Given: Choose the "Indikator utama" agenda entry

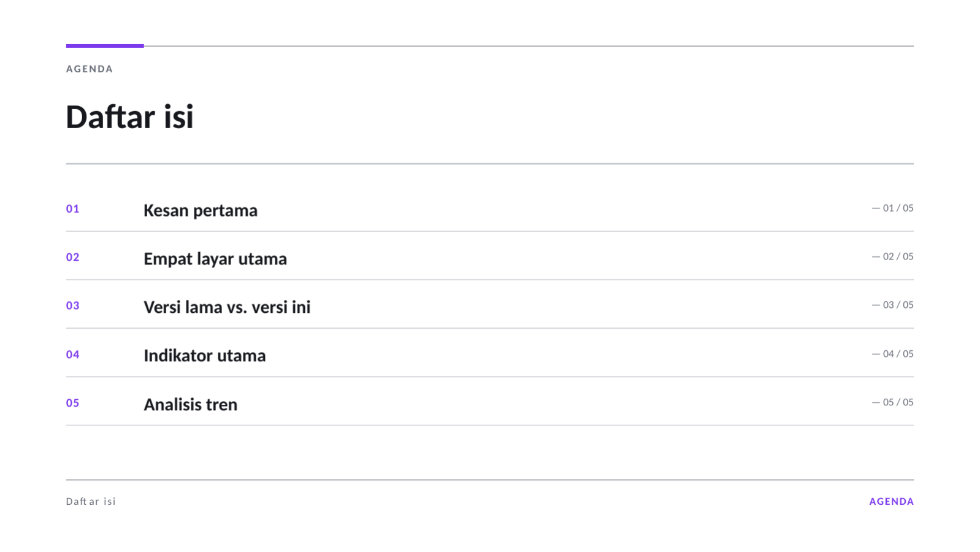Looking at the screenshot, I should [x=205, y=356].
